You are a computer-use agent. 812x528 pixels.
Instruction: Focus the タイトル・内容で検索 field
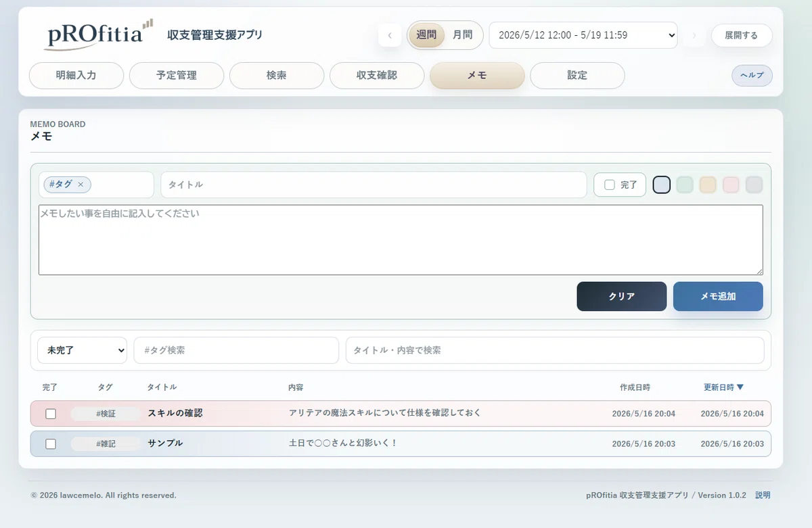(x=555, y=350)
